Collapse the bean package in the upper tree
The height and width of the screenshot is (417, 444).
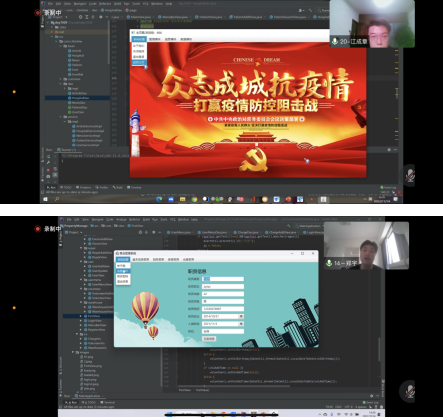[x=61, y=46]
